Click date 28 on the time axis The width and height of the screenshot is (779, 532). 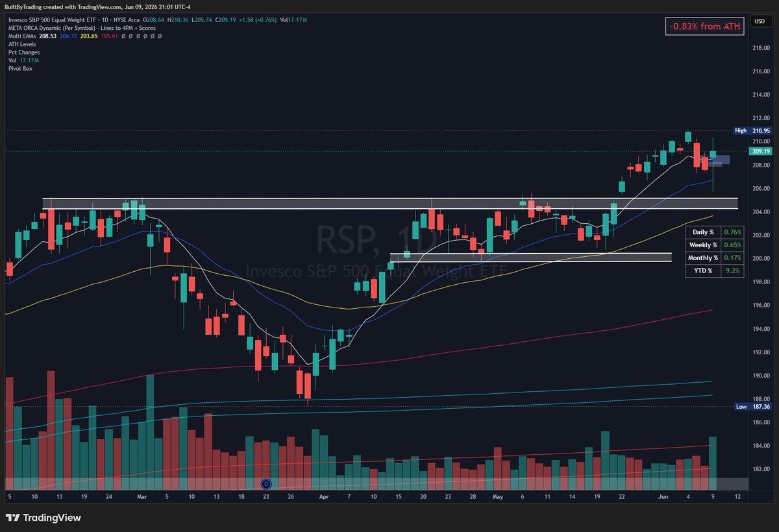pyautogui.click(x=473, y=496)
